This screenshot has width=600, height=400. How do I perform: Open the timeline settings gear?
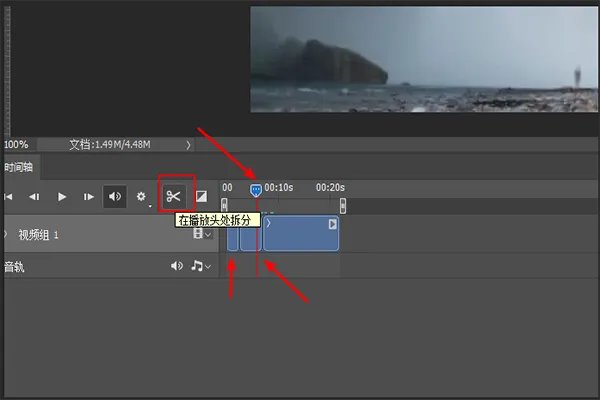(x=141, y=197)
